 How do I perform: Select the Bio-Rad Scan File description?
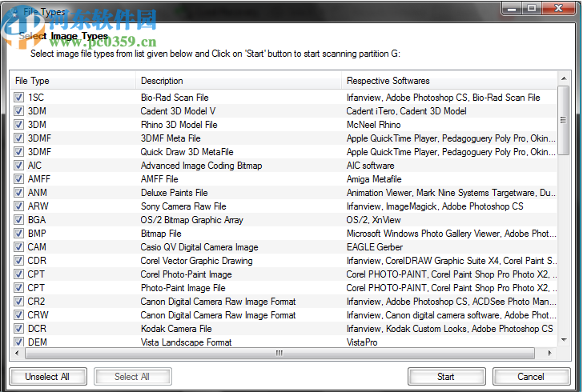pos(175,98)
